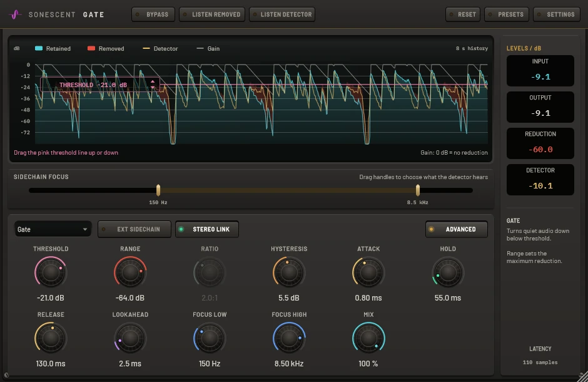Click the pink threshold line in graph
Screen dimensions: 588x382
(x=323, y=85)
